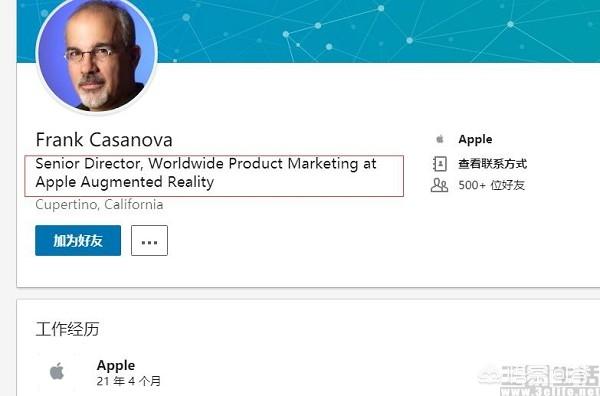Open the three-dot more actions button
The image size is (600, 396).
pos(149,240)
